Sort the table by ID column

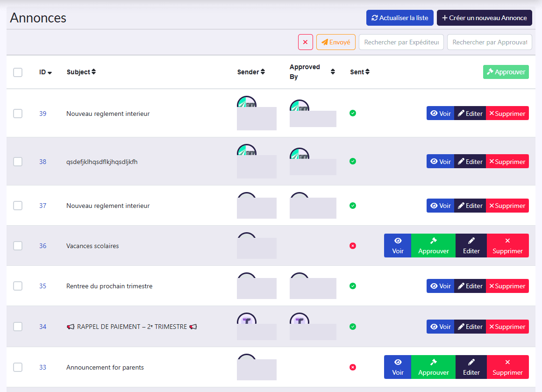(x=45, y=72)
